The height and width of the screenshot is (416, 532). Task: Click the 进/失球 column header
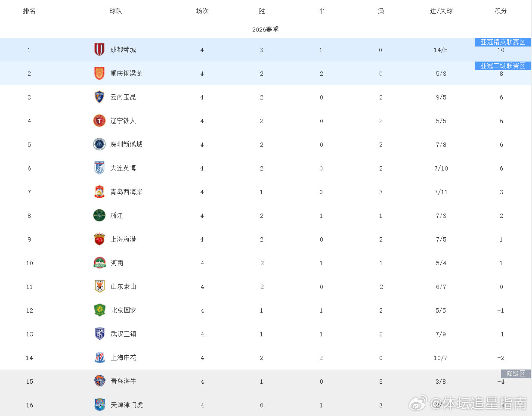click(441, 11)
